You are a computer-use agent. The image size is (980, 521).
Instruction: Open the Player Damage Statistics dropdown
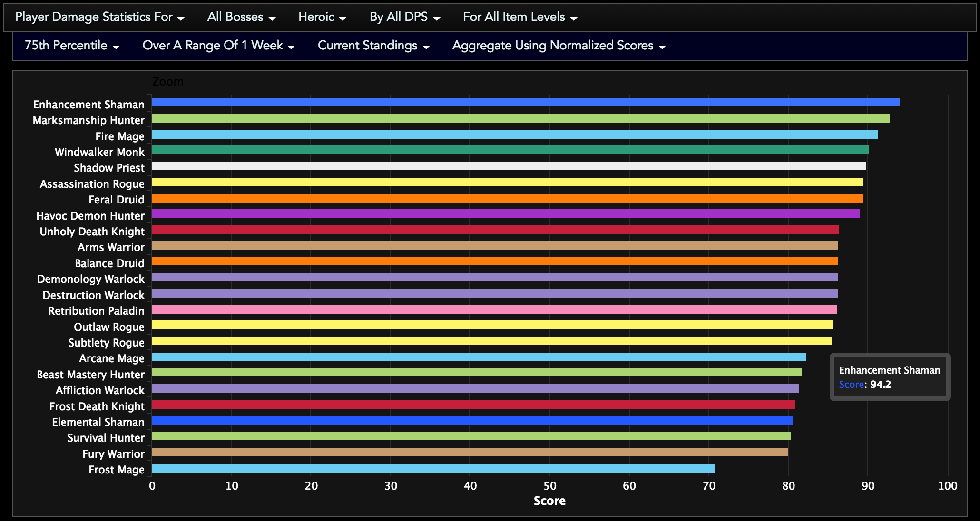[x=100, y=18]
